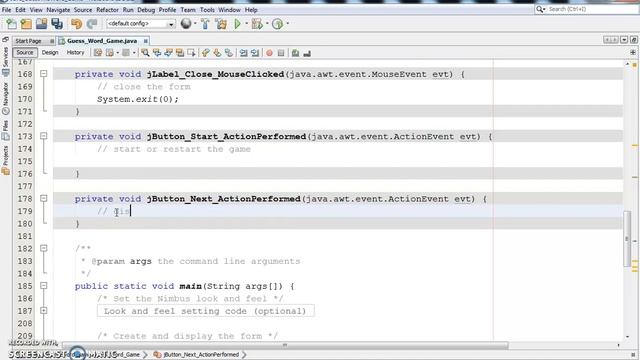Open the Debug Project dropdown arrow

point(267,24)
